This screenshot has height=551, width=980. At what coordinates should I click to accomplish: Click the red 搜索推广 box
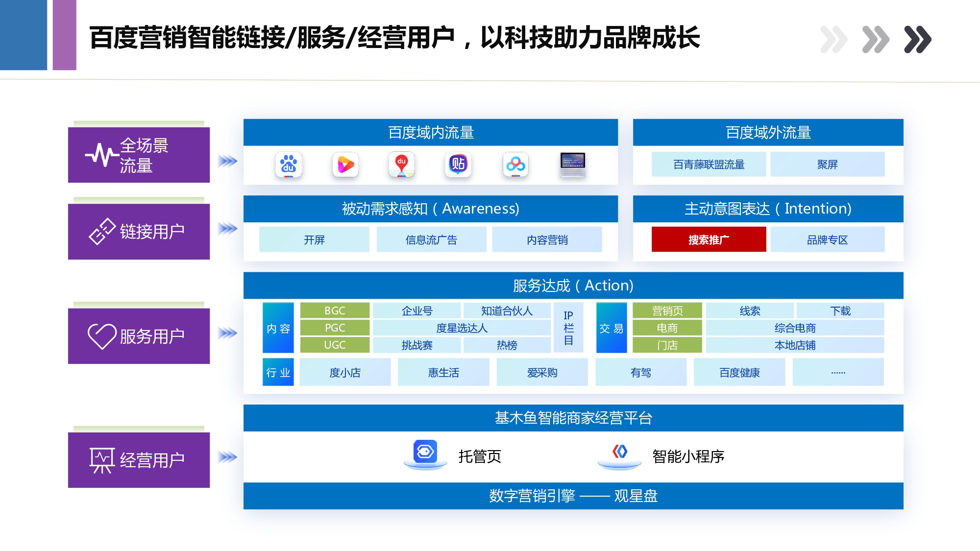tap(709, 240)
